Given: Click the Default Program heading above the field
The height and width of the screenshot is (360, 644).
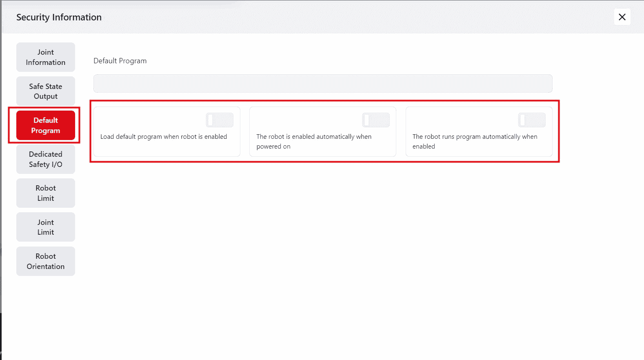Looking at the screenshot, I should 120,61.
